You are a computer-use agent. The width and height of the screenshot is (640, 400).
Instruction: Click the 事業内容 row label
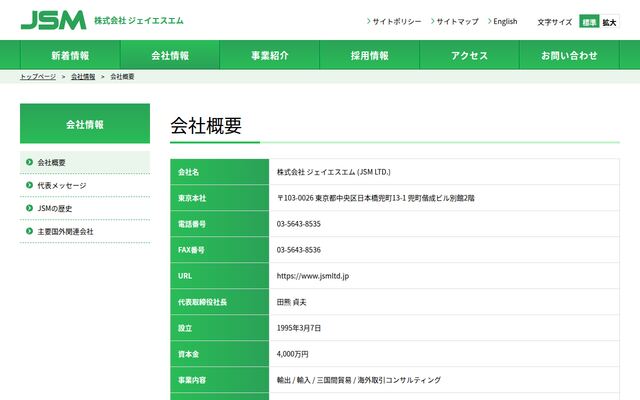coord(192,380)
